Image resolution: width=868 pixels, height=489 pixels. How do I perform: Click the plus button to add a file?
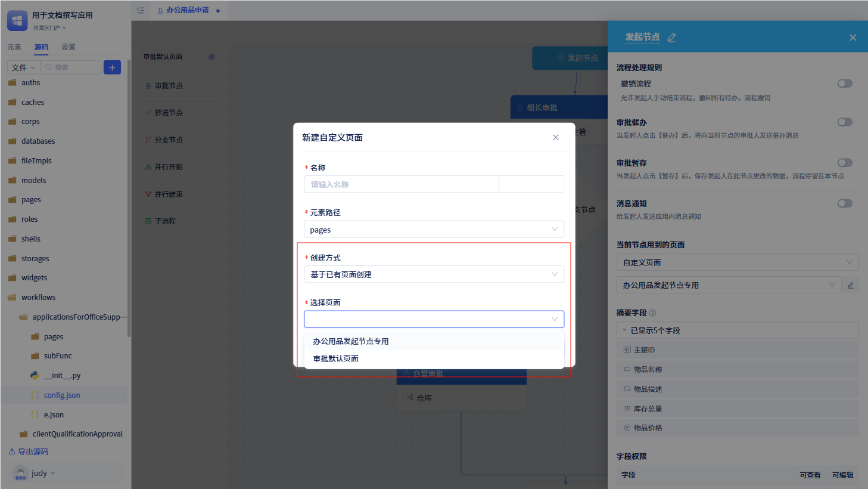coord(112,67)
